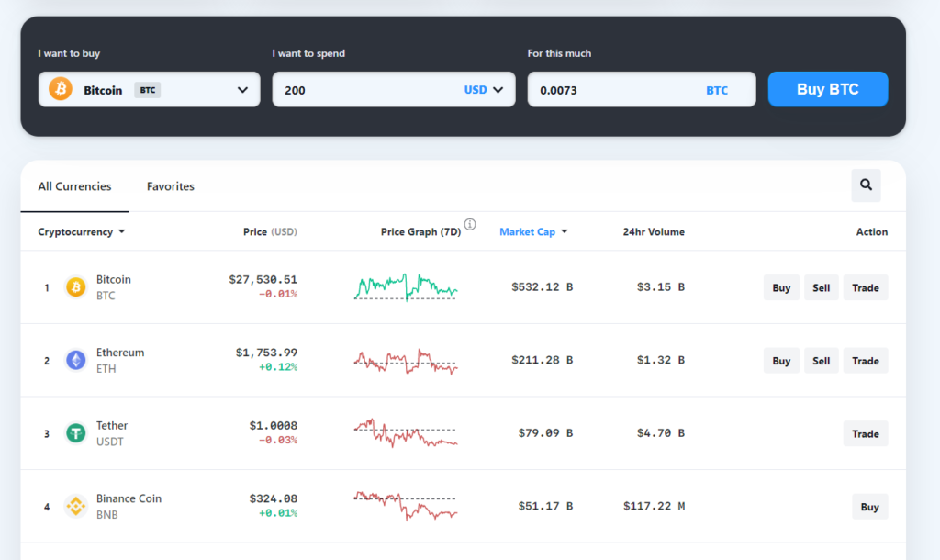The width and height of the screenshot is (940, 560).
Task: Click the Tether logo icon
Action: pos(75,433)
